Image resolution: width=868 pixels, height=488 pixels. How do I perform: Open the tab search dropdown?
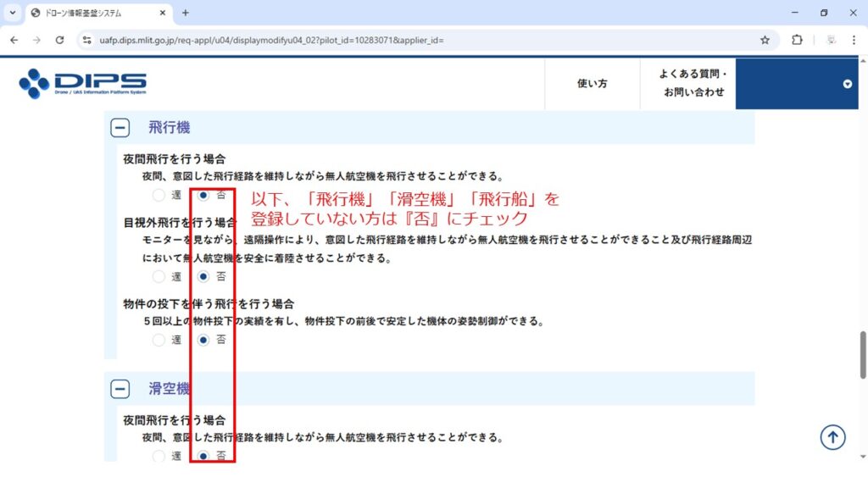[13, 13]
